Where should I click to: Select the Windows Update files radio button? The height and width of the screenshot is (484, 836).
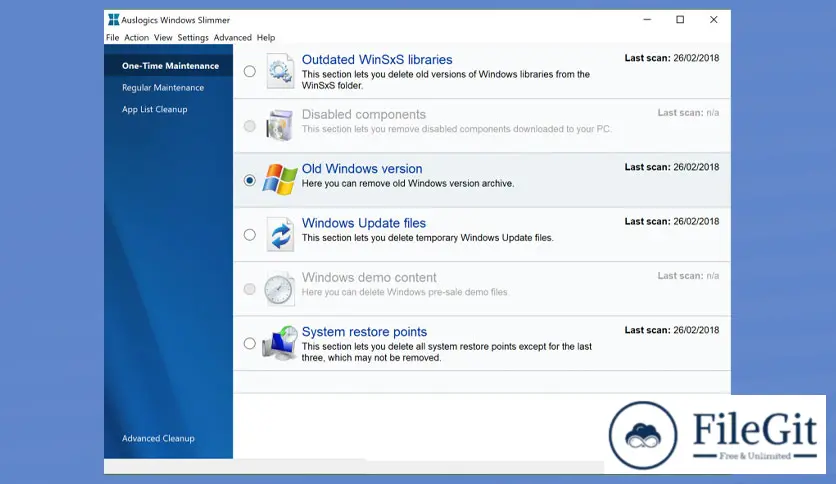[x=250, y=235]
